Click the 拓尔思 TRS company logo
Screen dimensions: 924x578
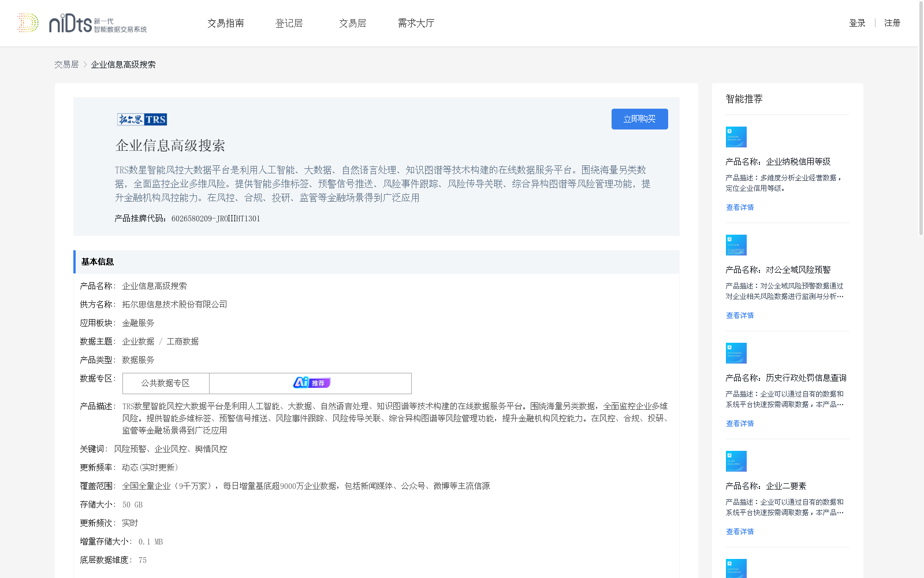click(x=142, y=120)
